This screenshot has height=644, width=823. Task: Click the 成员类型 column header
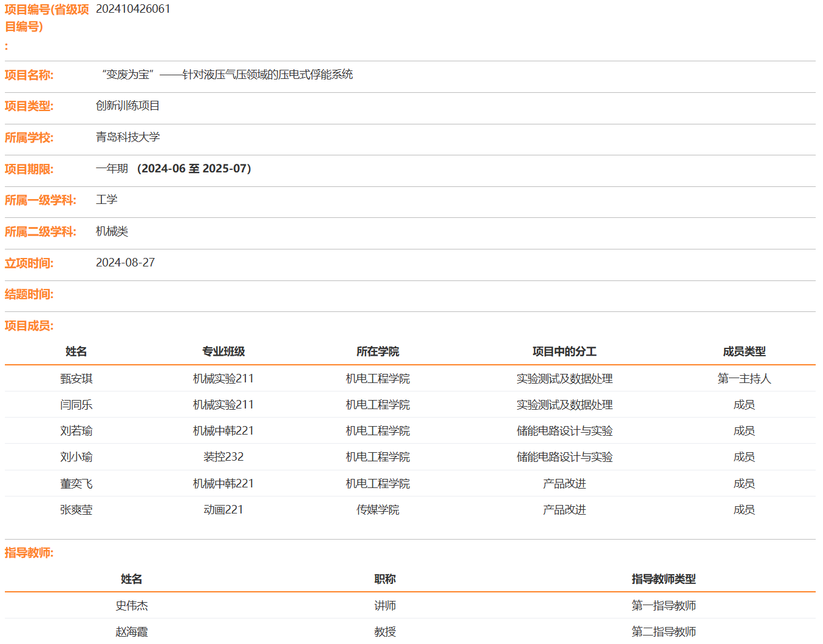744,351
